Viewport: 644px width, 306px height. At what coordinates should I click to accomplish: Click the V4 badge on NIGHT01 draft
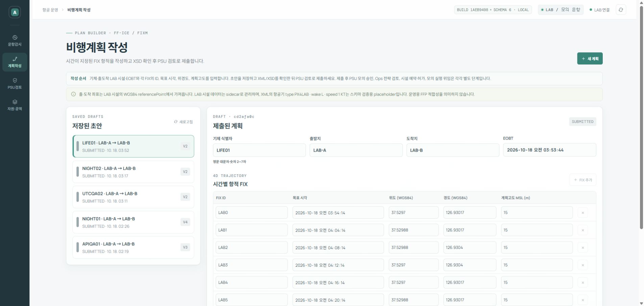pos(185,222)
